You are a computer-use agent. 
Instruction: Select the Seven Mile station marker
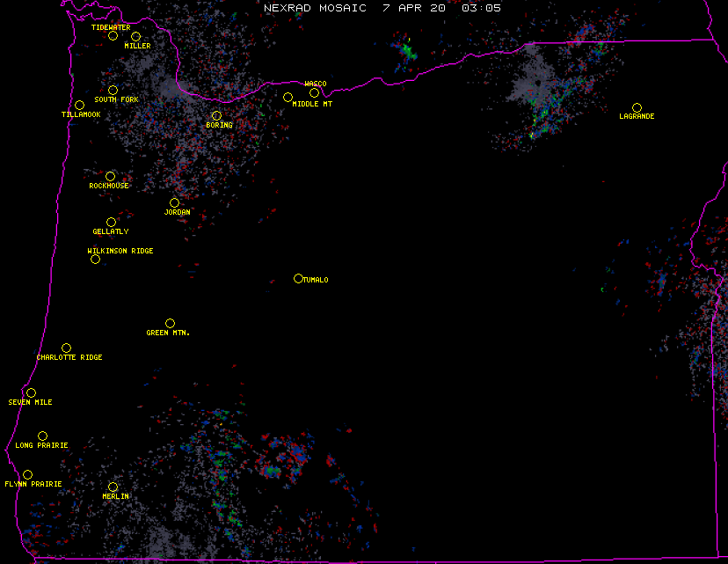(31, 393)
